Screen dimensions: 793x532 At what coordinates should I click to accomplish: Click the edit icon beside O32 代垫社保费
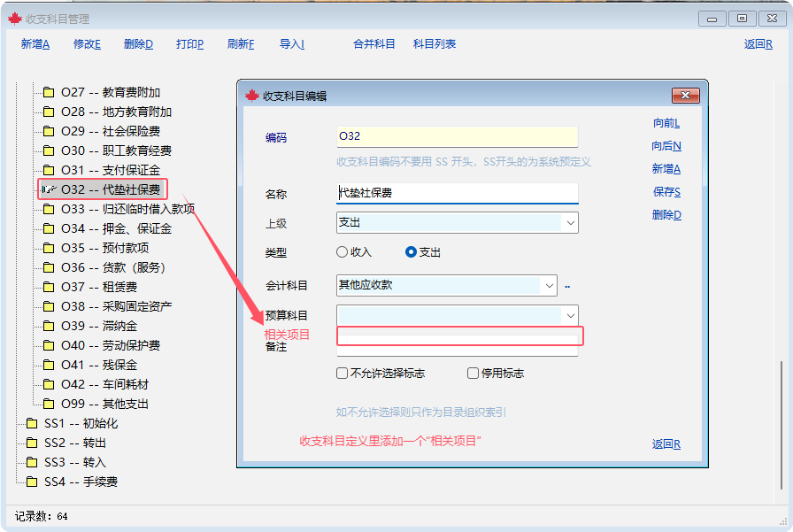point(48,189)
